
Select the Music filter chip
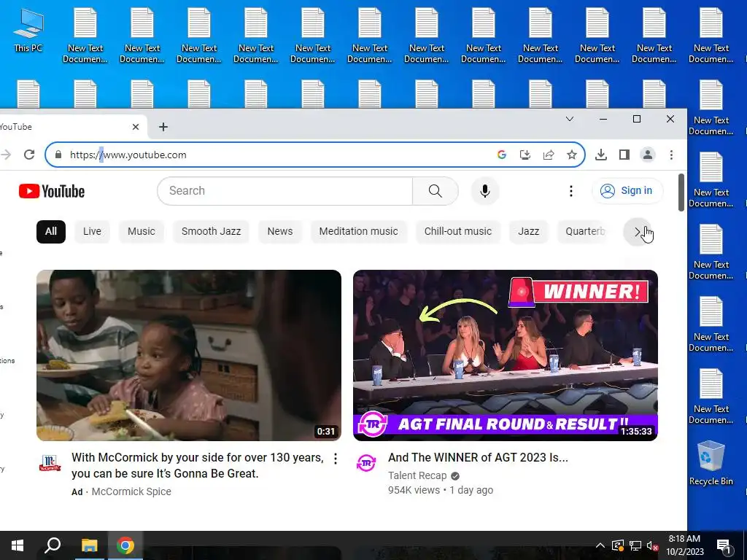(142, 231)
